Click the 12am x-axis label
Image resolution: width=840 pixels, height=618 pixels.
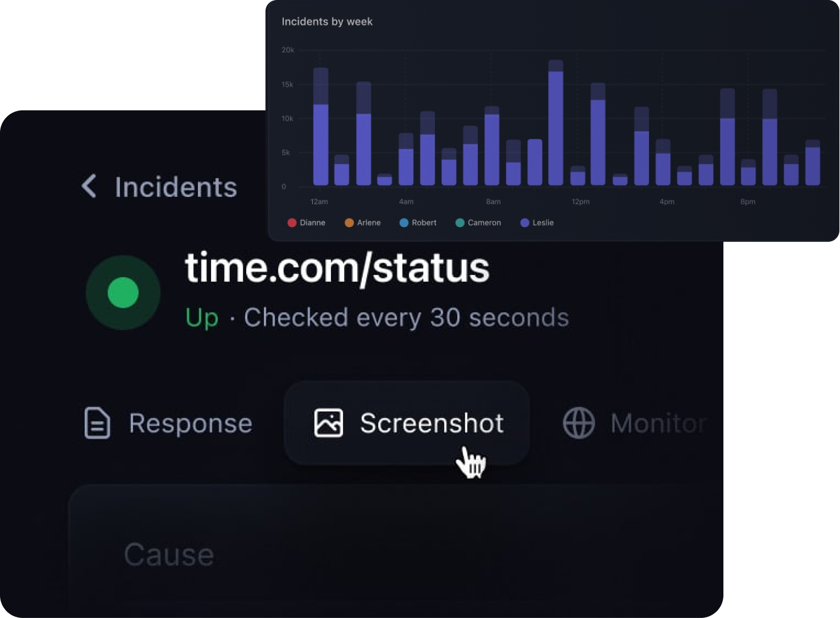[x=319, y=201]
